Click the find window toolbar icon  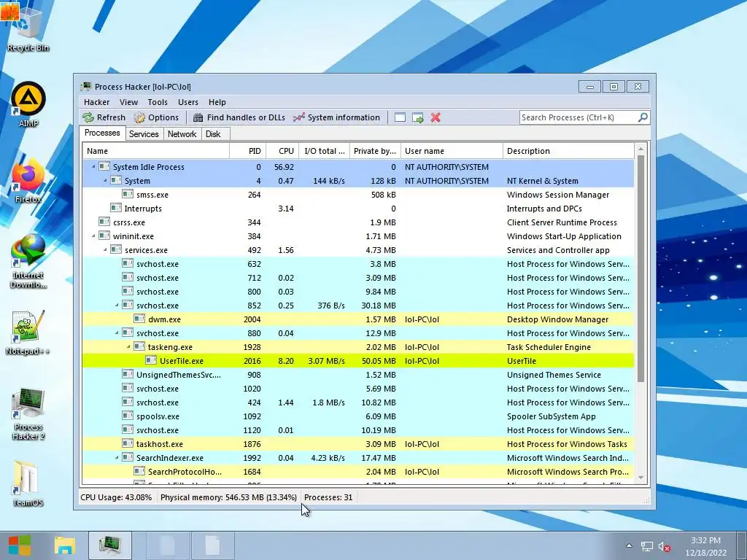coord(400,117)
